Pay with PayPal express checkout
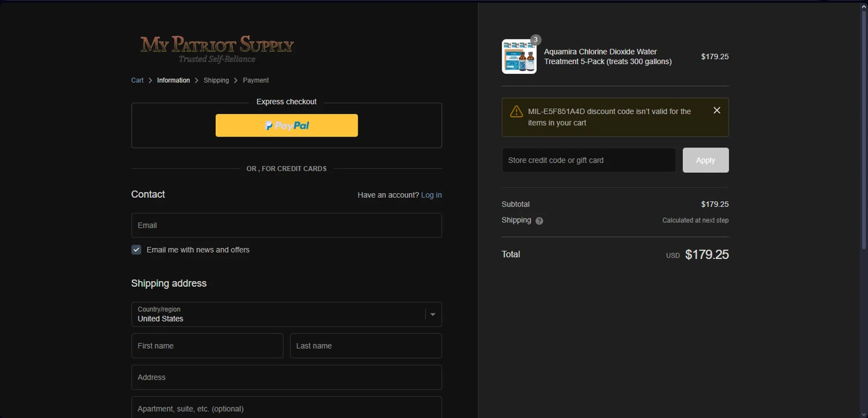Image resolution: width=868 pixels, height=418 pixels. click(286, 125)
